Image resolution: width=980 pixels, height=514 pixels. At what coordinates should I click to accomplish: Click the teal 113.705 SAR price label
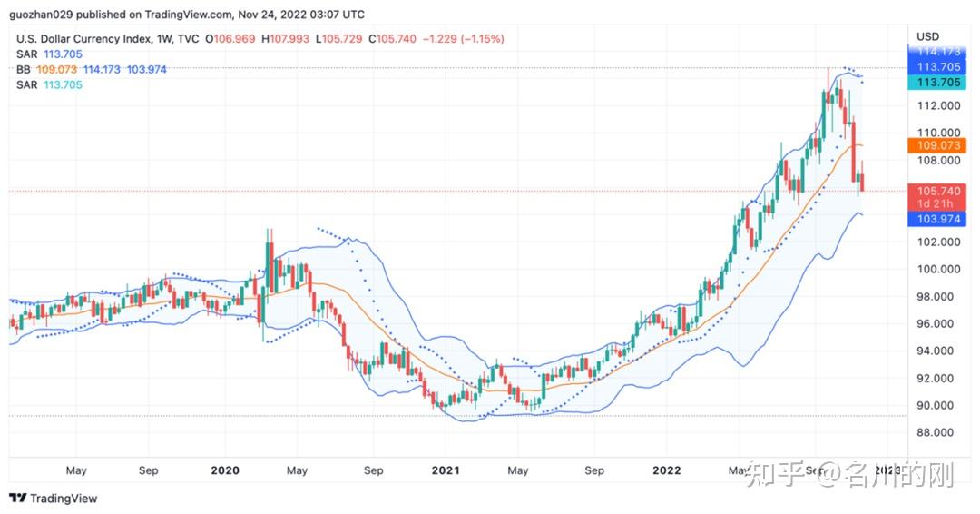click(936, 83)
